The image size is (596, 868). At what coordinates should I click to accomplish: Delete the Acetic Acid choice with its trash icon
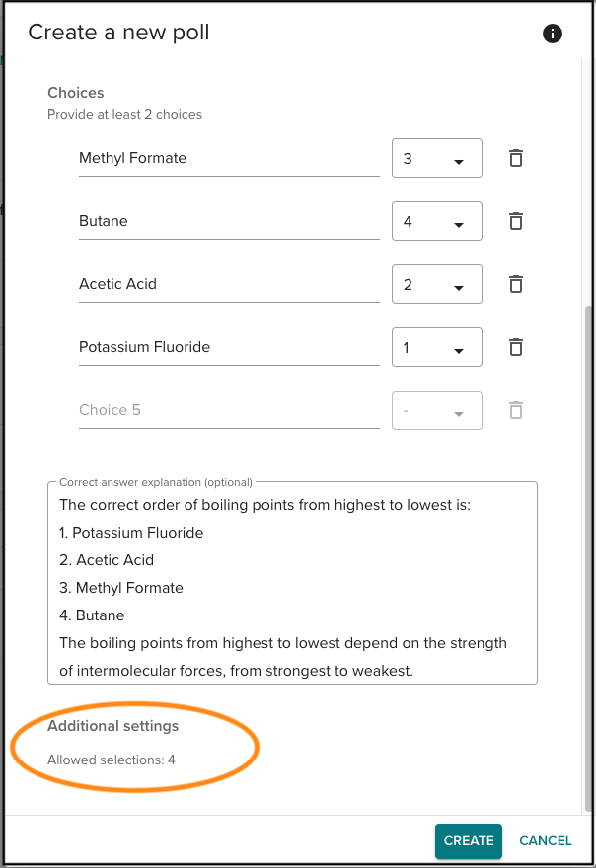[x=515, y=283]
